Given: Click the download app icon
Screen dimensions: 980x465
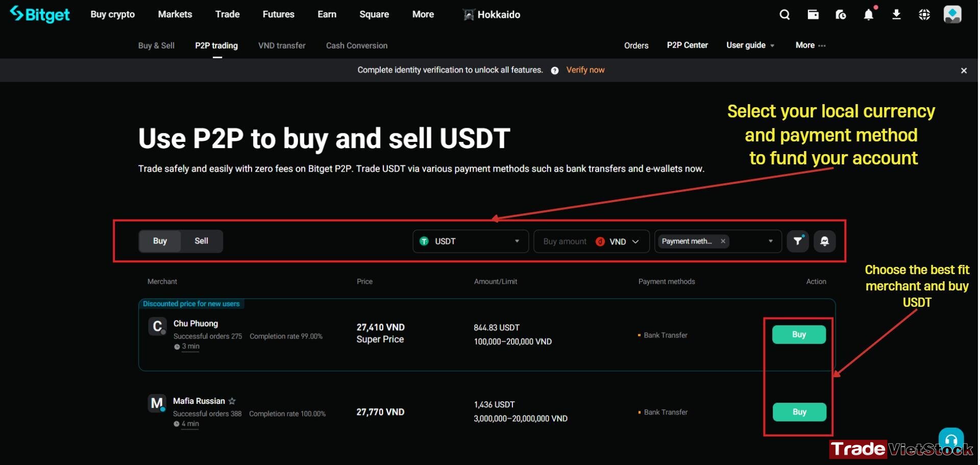Looking at the screenshot, I should pyautogui.click(x=896, y=15).
